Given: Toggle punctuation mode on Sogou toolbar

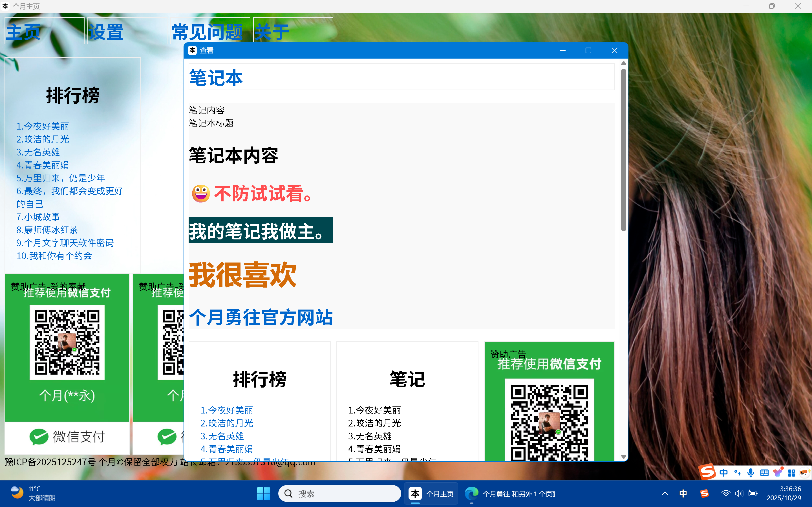Looking at the screenshot, I should point(737,473).
